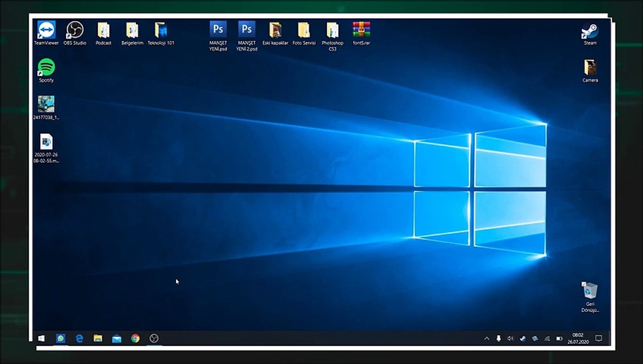
Task: Select the fontS.rar archive file
Action: 361,33
